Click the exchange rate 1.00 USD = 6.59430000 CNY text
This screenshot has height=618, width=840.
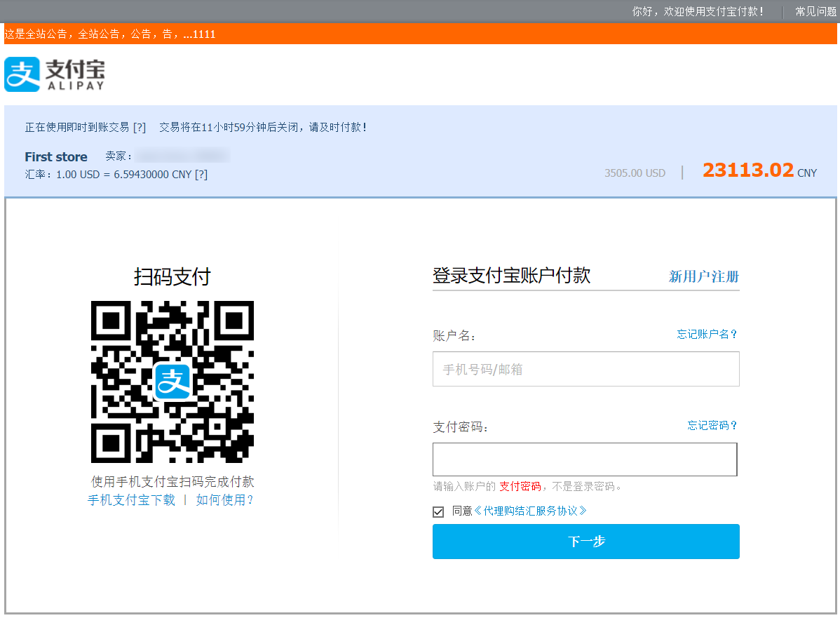(123, 175)
